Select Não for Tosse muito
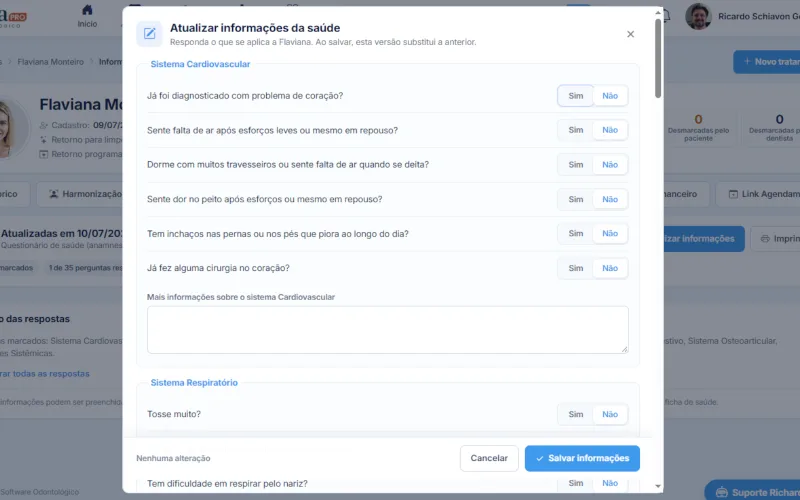This screenshot has height=500, width=800. (x=610, y=414)
